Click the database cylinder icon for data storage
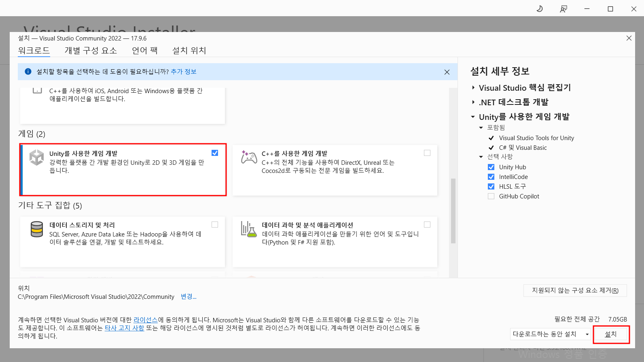 [37, 229]
